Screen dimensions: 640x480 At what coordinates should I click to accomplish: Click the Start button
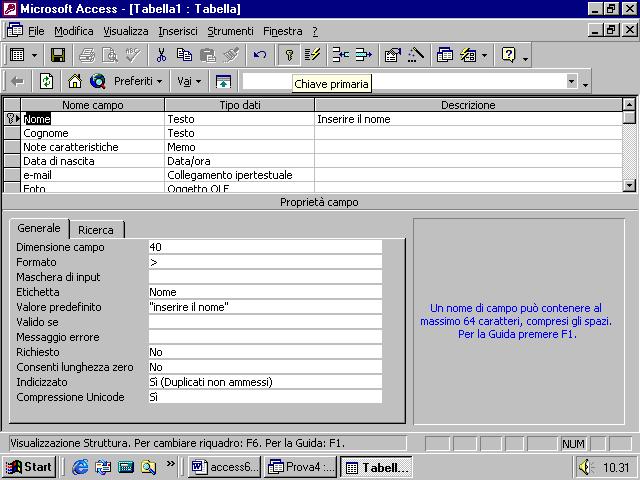click(29, 466)
